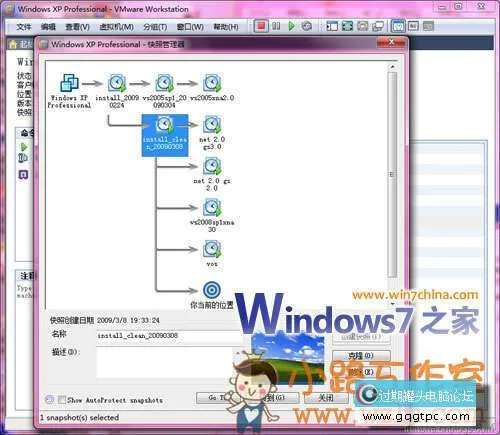The width and height of the screenshot is (500, 435).
Task: Select the vcs snapshot
Action: tap(212, 254)
